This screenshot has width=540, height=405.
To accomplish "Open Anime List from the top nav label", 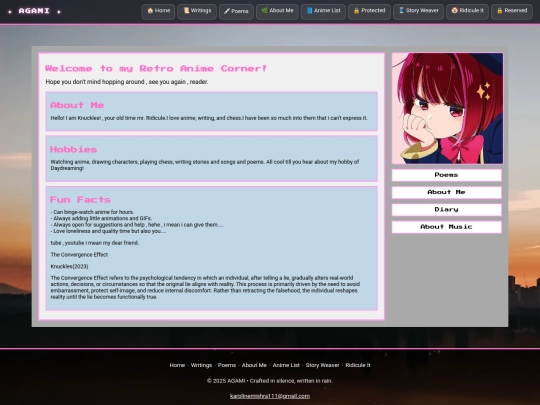I will point(327,11).
